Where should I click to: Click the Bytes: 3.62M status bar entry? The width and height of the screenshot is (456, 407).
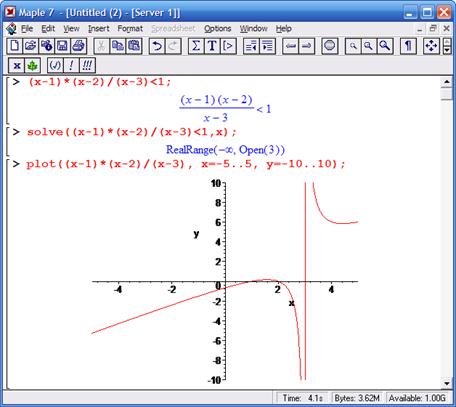pyautogui.click(x=357, y=398)
